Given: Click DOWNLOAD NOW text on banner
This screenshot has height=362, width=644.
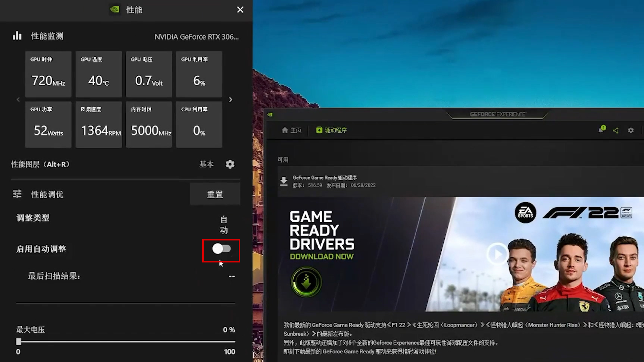Looking at the screenshot, I should pos(322,256).
